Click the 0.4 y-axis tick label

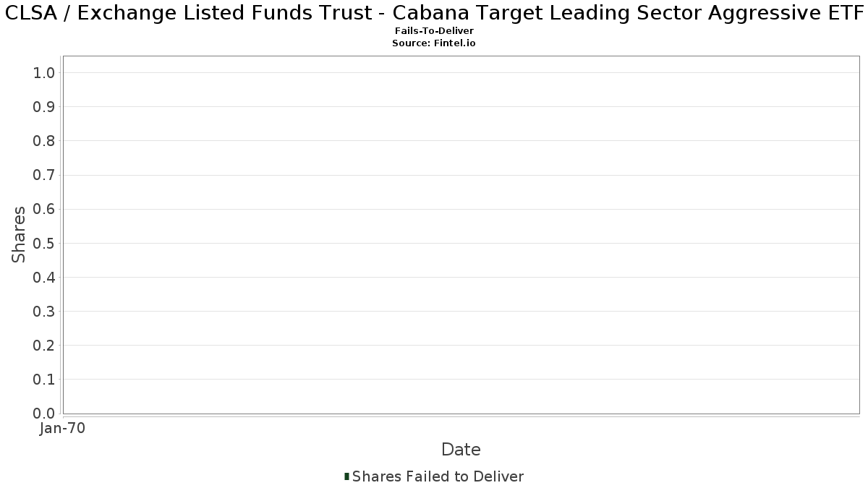coord(44,277)
